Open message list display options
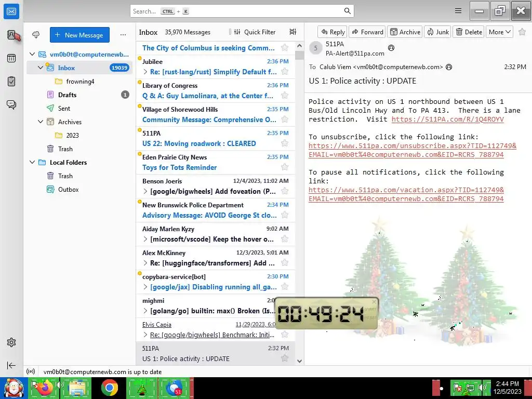 (293, 32)
